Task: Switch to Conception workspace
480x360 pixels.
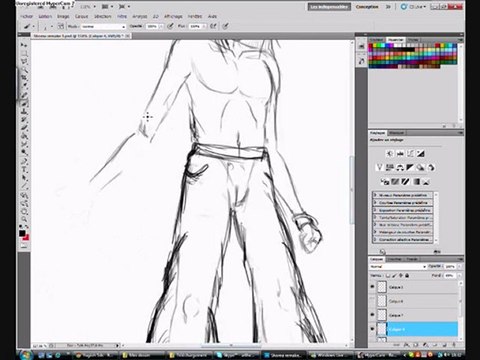Action: point(367,7)
